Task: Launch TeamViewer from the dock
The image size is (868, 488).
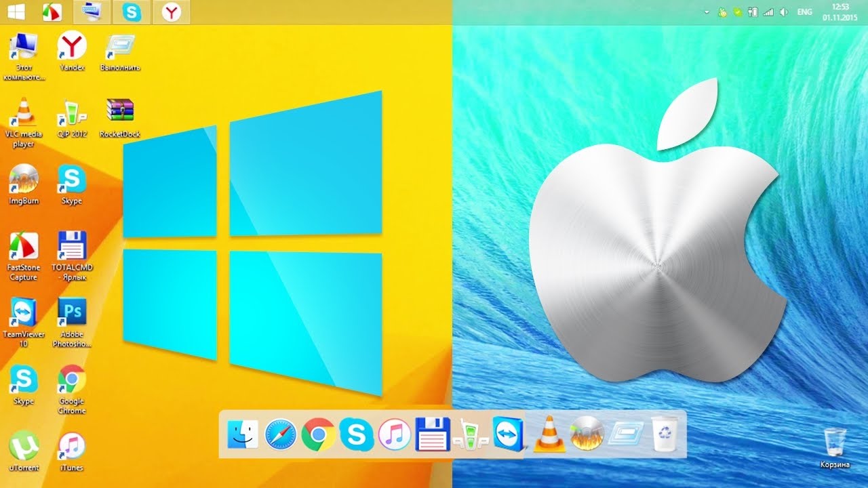Action: tap(509, 434)
